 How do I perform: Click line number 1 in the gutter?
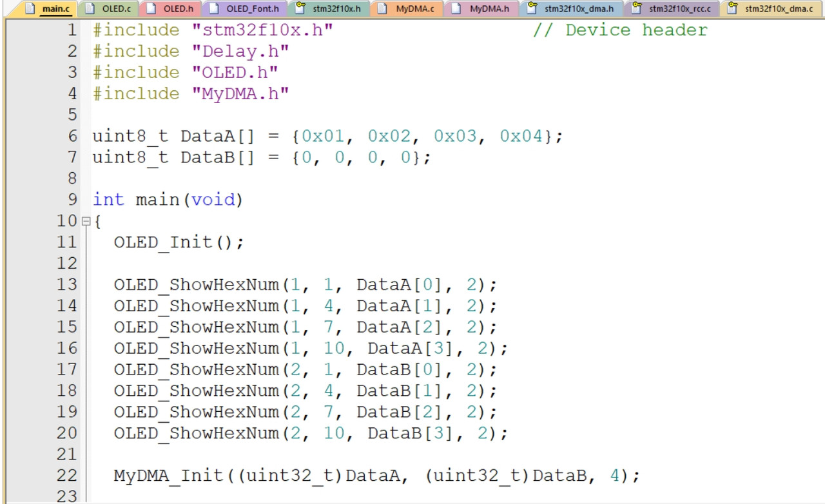coord(71,30)
